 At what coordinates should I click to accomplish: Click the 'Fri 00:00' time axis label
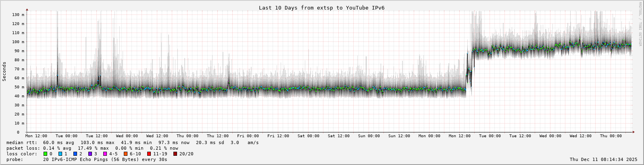(248, 136)
